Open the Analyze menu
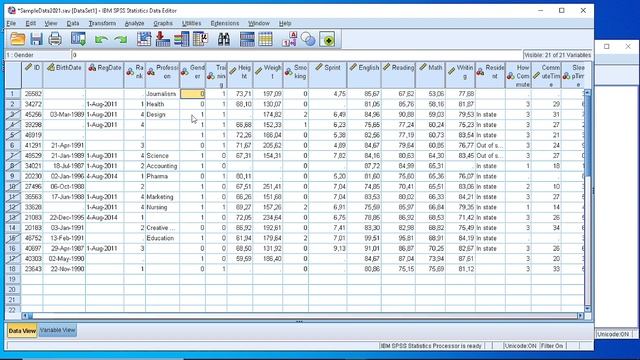This screenshot has height=360, width=640. [x=134, y=23]
